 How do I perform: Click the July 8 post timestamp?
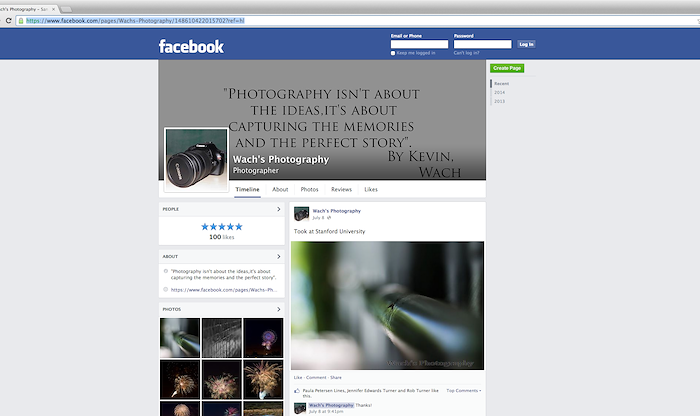tap(318, 218)
